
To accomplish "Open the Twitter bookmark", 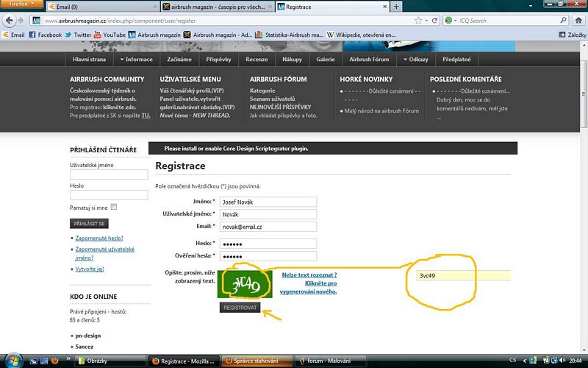I will pos(77,35).
